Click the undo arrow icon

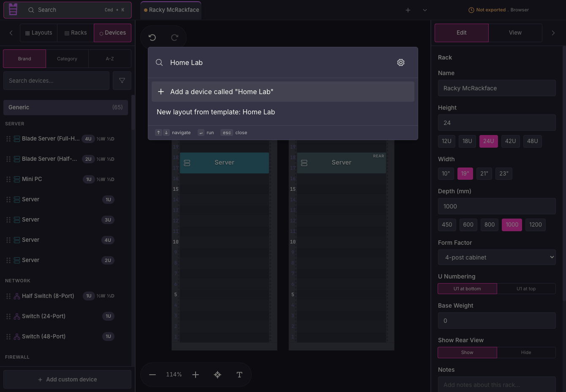[152, 38]
